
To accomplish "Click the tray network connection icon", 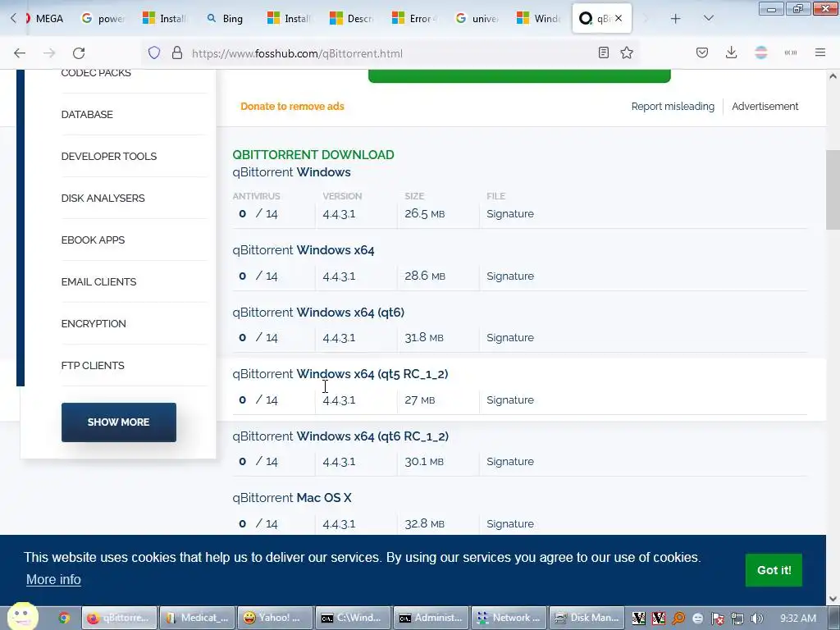I will click(x=737, y=619).
